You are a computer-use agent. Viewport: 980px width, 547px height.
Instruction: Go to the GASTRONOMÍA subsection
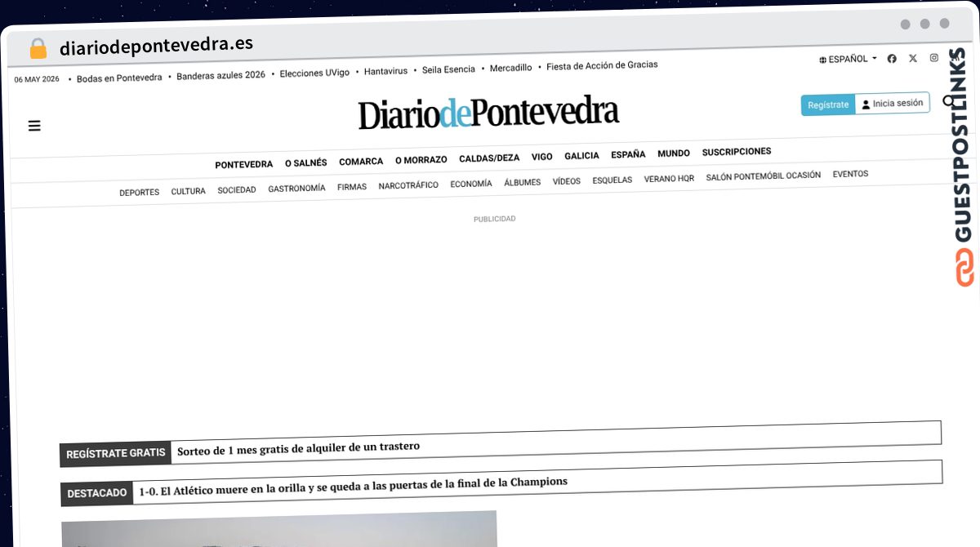pos(296,189)
